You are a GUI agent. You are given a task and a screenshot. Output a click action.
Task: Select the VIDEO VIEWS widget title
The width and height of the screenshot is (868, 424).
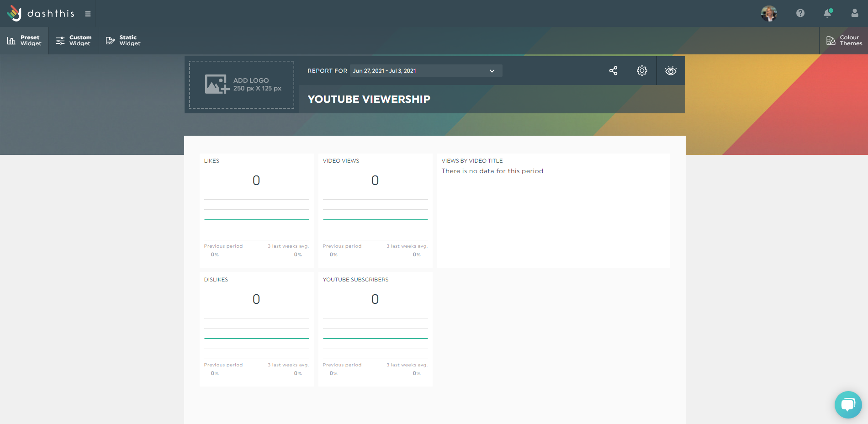pos(341,161)
